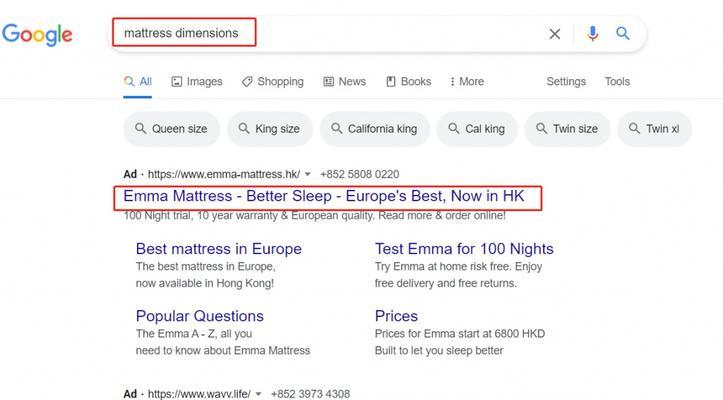Click the Google logo
This screenshot has width=723, height=400.
37,35
